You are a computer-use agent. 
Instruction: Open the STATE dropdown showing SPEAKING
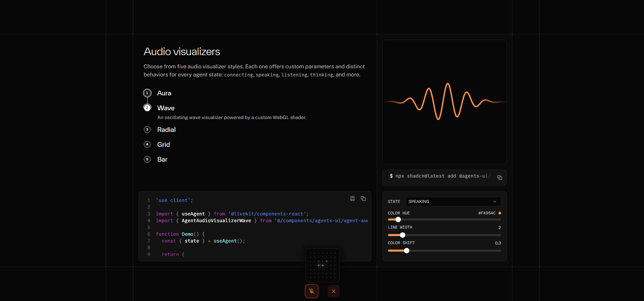pos(453,202)
